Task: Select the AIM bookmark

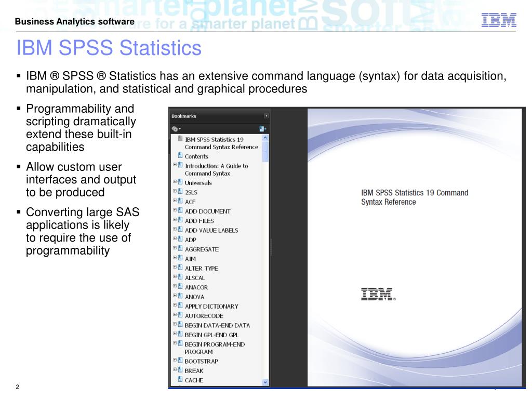Action: [190, 259]
